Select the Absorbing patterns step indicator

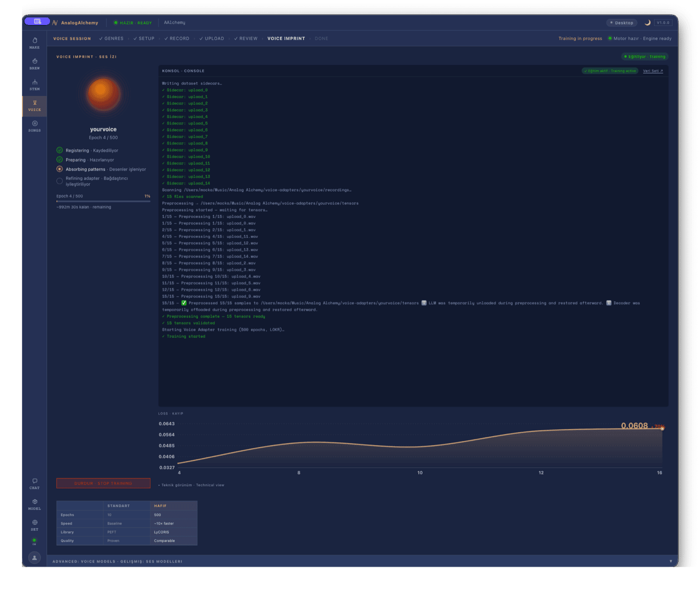point(59,169)
